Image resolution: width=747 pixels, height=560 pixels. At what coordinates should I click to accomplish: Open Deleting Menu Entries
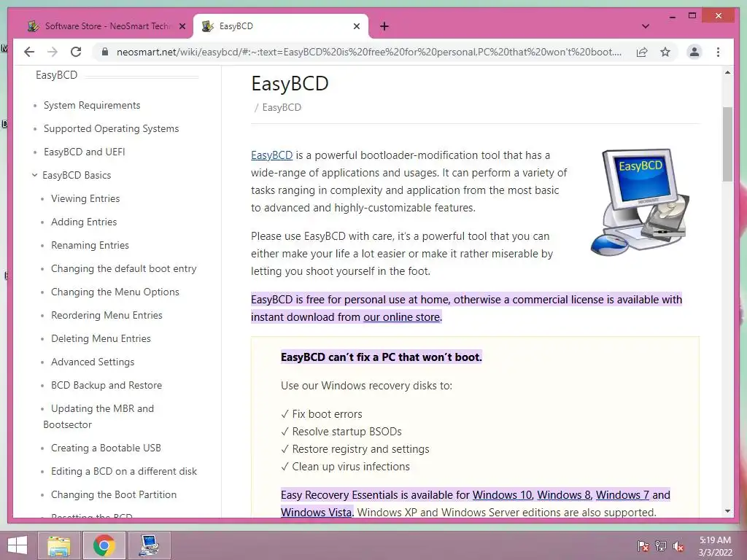[101, 338]
